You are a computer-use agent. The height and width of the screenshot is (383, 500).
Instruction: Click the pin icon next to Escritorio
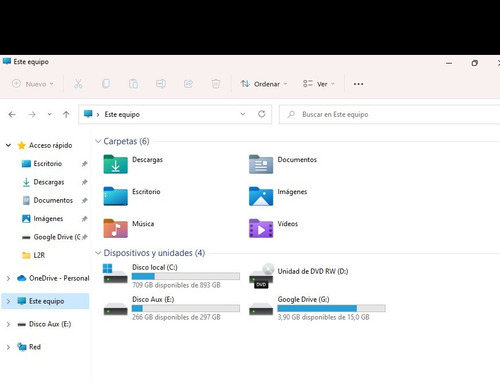click(x=84, y=164)
